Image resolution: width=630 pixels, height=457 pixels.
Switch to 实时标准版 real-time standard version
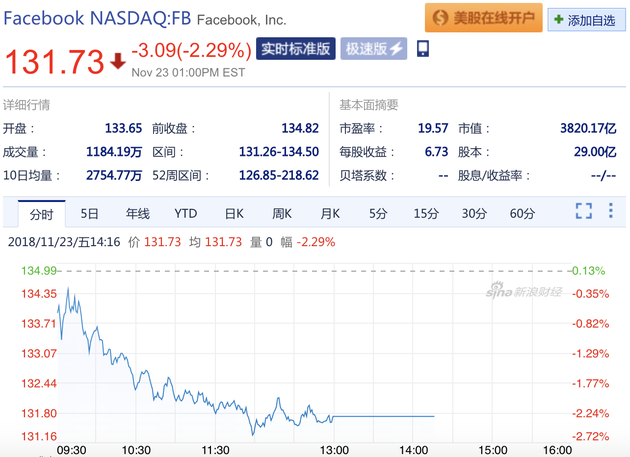click(x=295, y=49)
